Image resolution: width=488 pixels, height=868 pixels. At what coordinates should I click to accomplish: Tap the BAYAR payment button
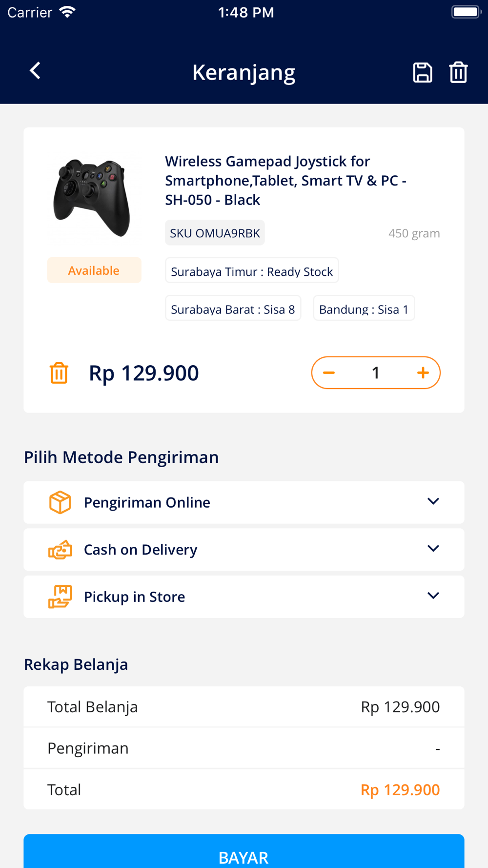point(244,851)
